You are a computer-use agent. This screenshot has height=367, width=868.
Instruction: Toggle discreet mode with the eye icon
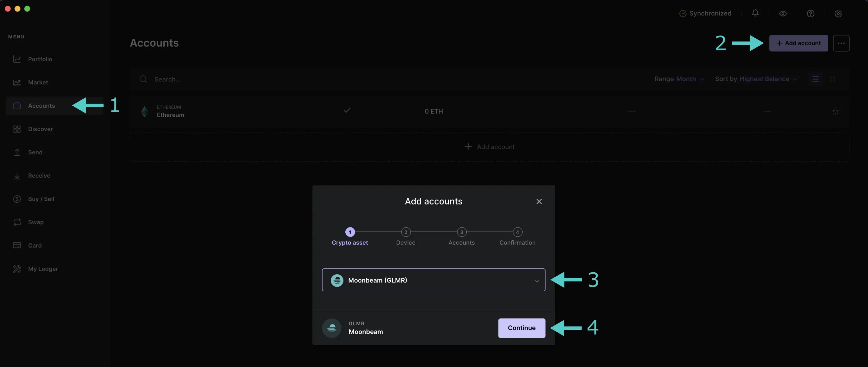click(783, 13)
